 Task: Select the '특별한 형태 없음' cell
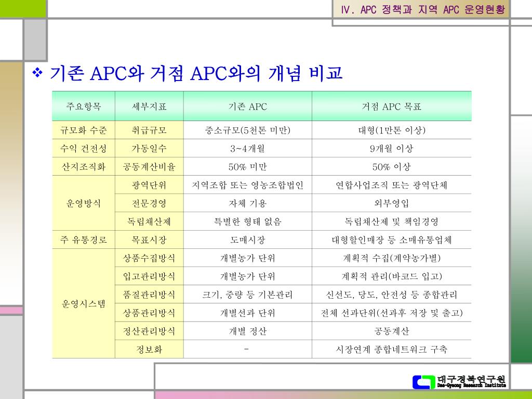pyautogui.click(x=248, y=221)
